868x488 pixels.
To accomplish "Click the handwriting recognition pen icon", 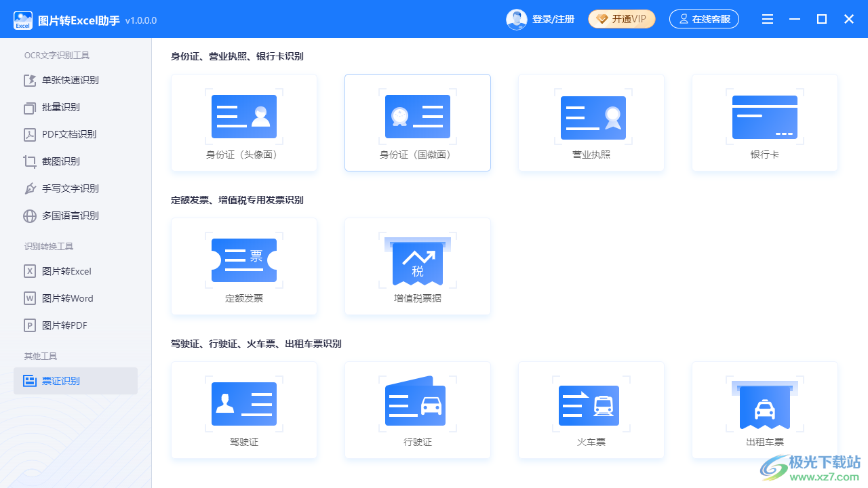I will pyautogui.click(x=30, y=188).
